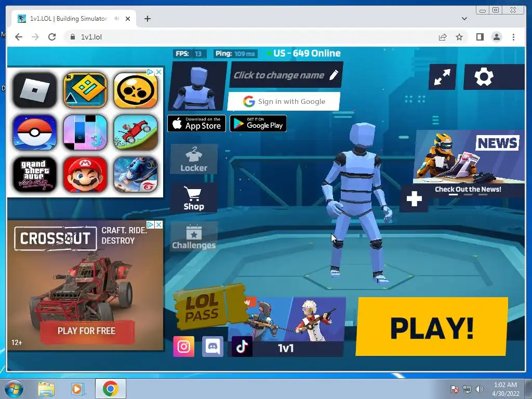Click the Geometry Dash app icon
532x399 pixels.
[x=85, y=90]
